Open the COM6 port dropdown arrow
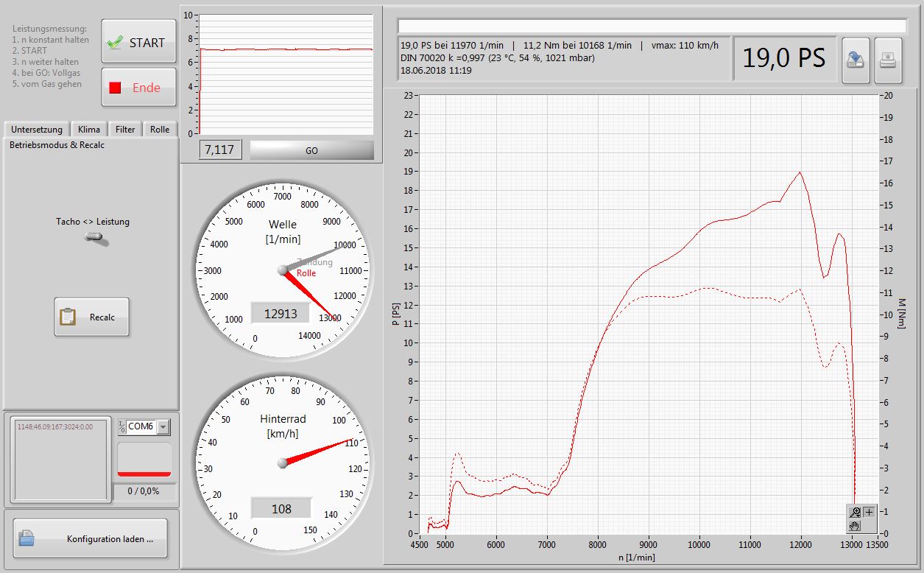This screenshot has width=924, height=573. pos(163,427)
